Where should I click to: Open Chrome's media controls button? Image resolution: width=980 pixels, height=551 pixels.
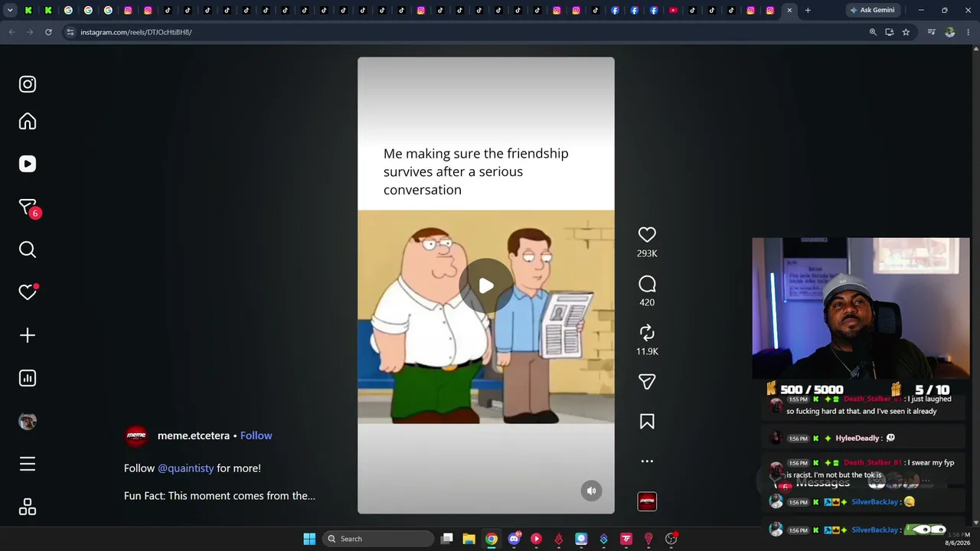[931, 32]
